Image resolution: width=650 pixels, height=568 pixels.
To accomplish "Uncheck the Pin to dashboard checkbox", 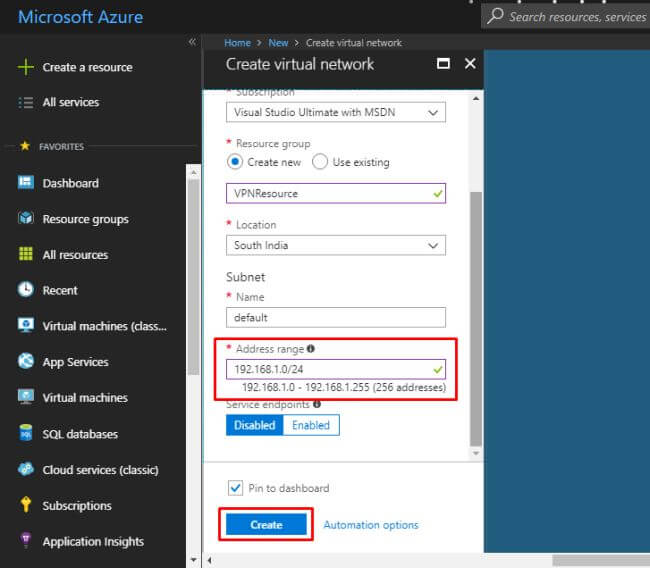I will [x=235, y=488].
